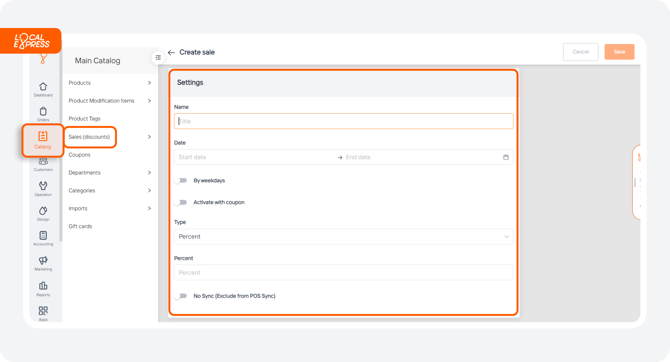Enable Activate with coupon switch

(181, 202)
